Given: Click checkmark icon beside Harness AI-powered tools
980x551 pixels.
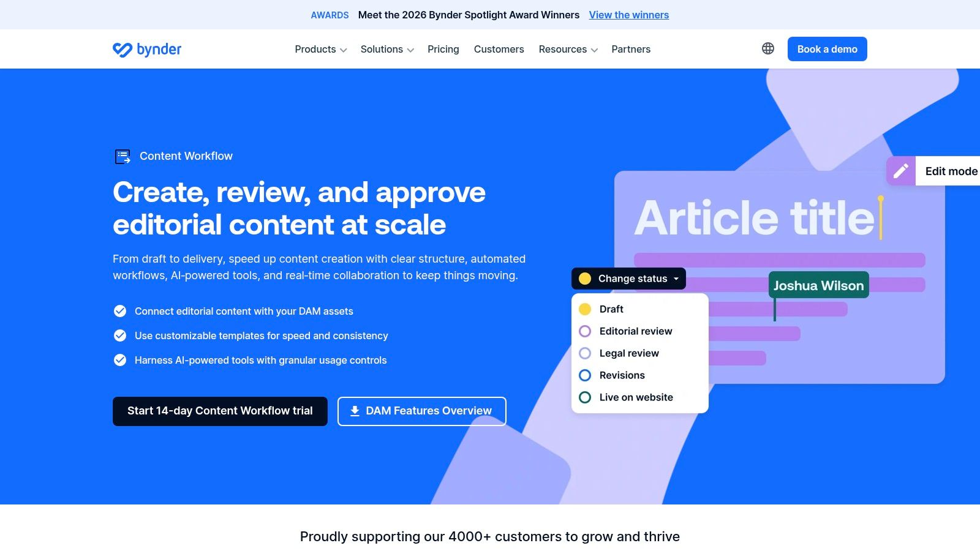Looking at the screenshot, I should point(120,360).
